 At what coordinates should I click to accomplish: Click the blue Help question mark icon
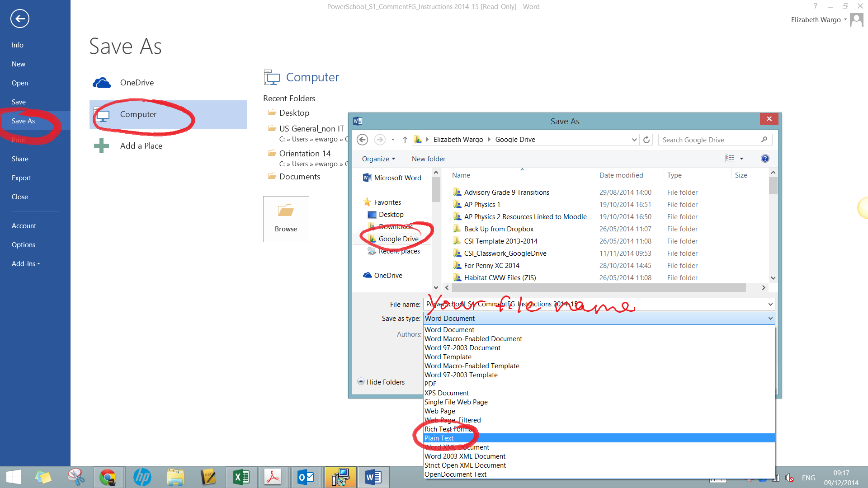(x=765, y=159)
